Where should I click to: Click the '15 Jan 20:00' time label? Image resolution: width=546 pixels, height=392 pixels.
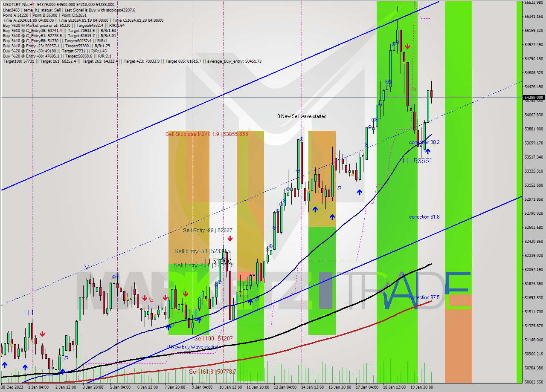(x=339, y=387)
